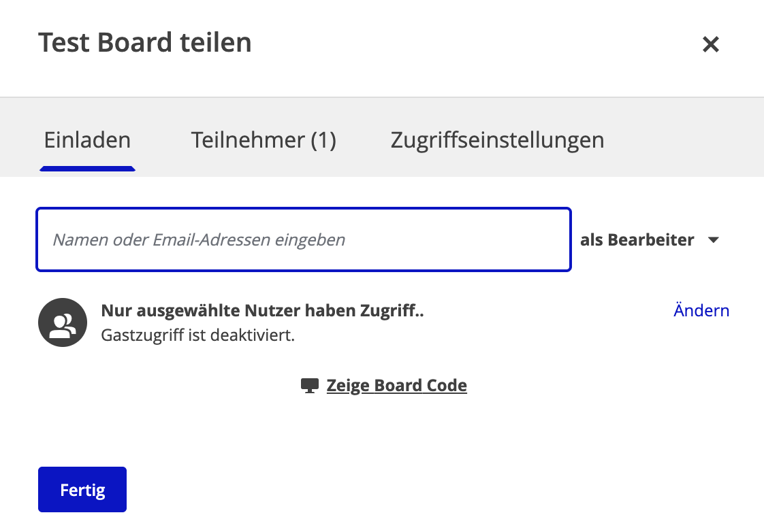Go to the Zugriffseinstellungen tab
This screenshot has height=532, width=764.
click(497, 140)
